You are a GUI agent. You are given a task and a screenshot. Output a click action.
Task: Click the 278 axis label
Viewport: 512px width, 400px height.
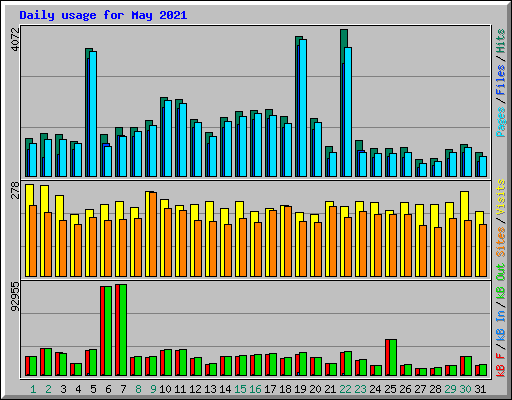tap(16, 190)
